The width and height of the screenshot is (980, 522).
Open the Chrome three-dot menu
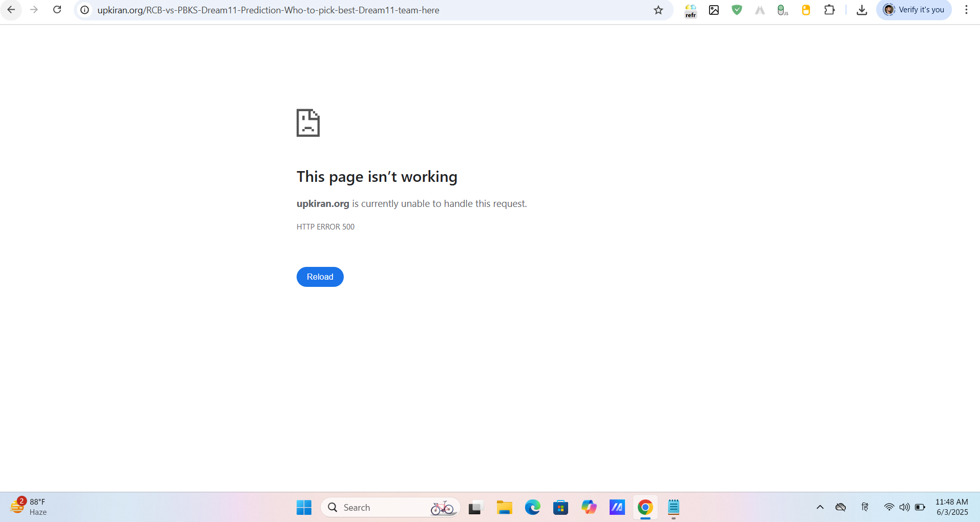[966, 10]
